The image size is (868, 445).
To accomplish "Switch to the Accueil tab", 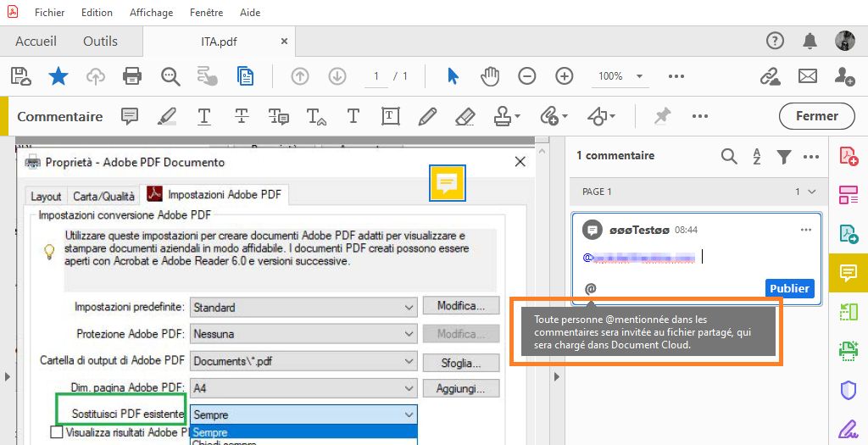I will [x=36, y=41].
